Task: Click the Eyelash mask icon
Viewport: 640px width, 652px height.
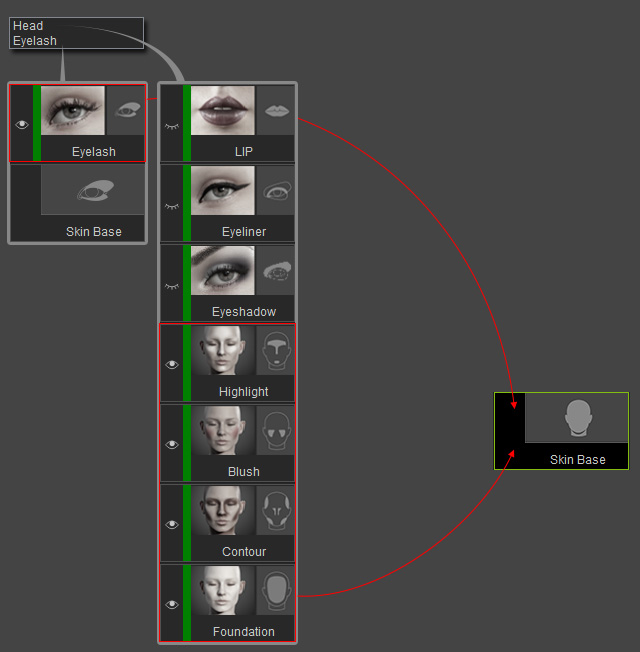Action: [x=125, y=111]
